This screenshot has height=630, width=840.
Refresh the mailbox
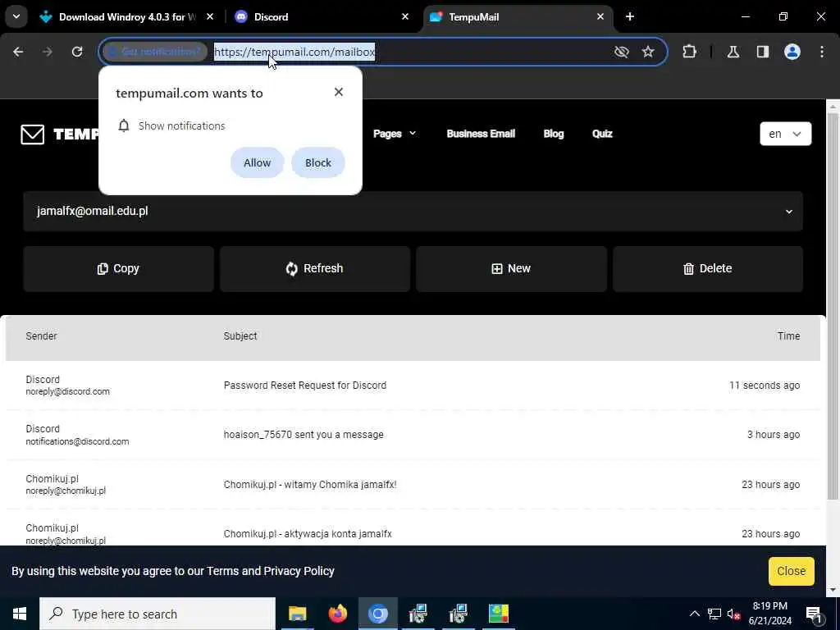pos(314,269)
